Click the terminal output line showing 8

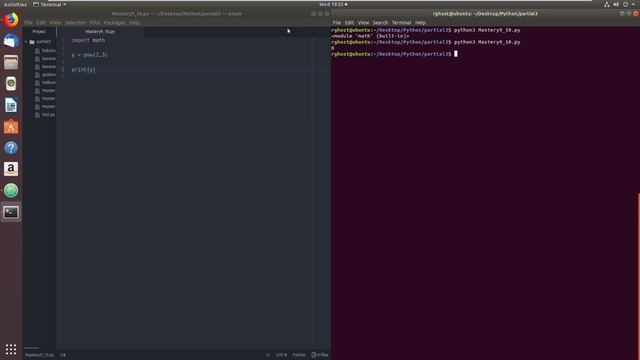pyautogui.click(x=333, y=48)
